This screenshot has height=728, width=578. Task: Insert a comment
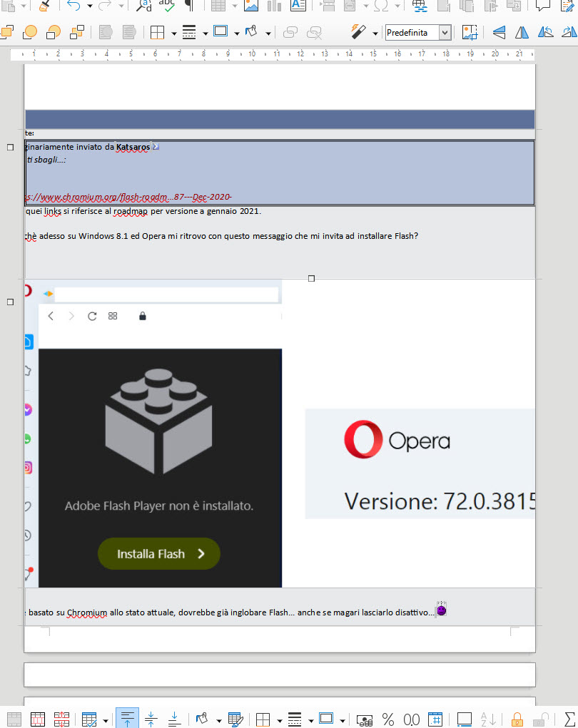(543, 5)
